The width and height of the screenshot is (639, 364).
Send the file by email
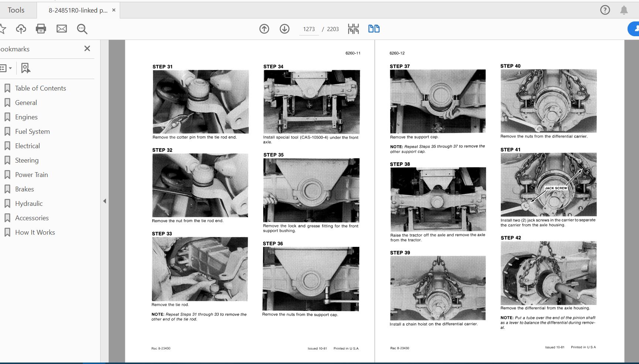pyautogui.click(x=62, y=29)
